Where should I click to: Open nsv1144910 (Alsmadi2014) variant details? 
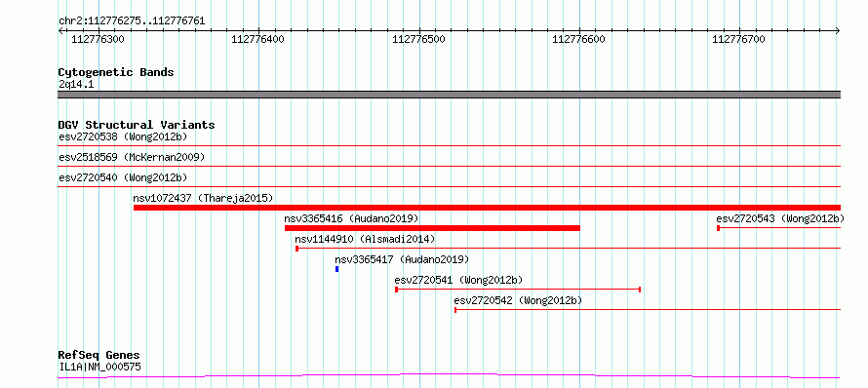coord(366,239)
